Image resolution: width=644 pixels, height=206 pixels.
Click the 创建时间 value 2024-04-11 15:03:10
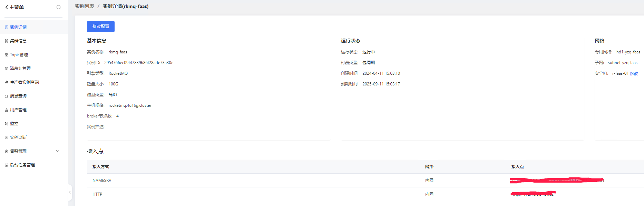click(x=381, y=73)
